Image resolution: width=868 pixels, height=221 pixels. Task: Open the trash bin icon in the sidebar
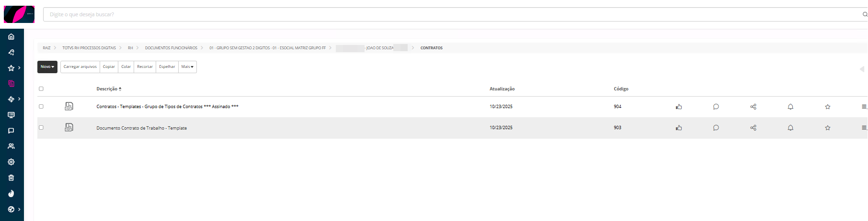[x=11, y=178]
